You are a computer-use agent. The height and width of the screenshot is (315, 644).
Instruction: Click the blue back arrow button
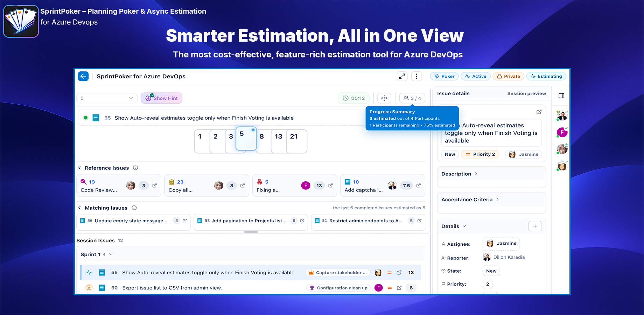point(83,76)
